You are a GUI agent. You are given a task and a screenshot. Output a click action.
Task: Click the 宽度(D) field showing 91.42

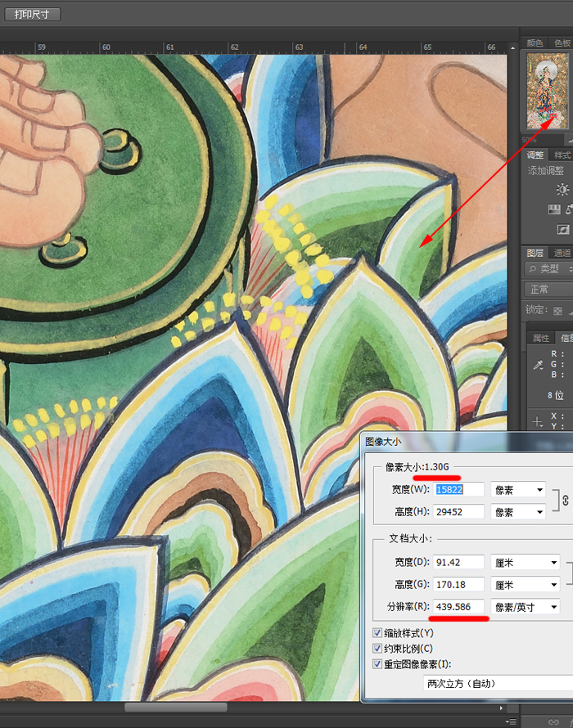458,563
